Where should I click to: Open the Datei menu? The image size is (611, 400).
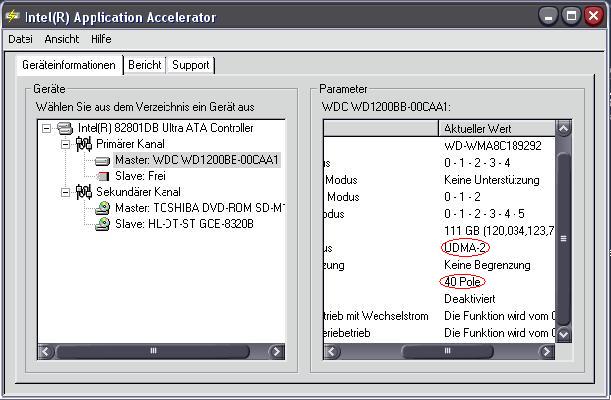click(20, 39)
